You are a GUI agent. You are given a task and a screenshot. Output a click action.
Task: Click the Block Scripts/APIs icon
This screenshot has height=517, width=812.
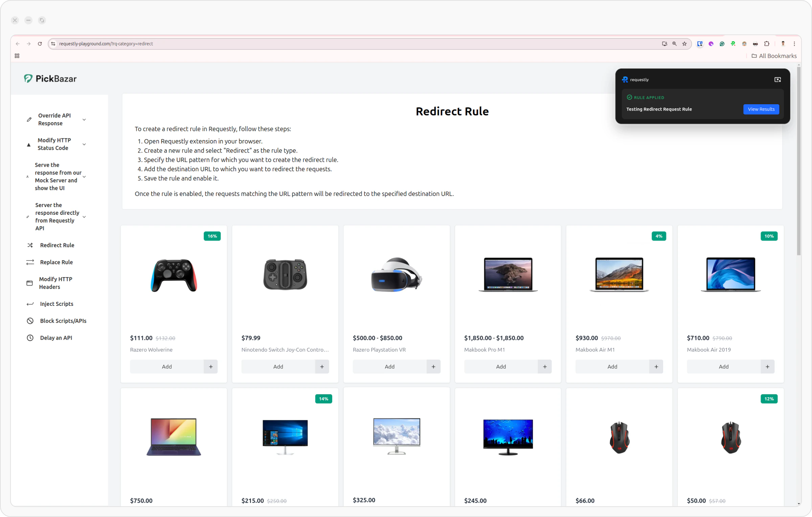coord(30,321)
